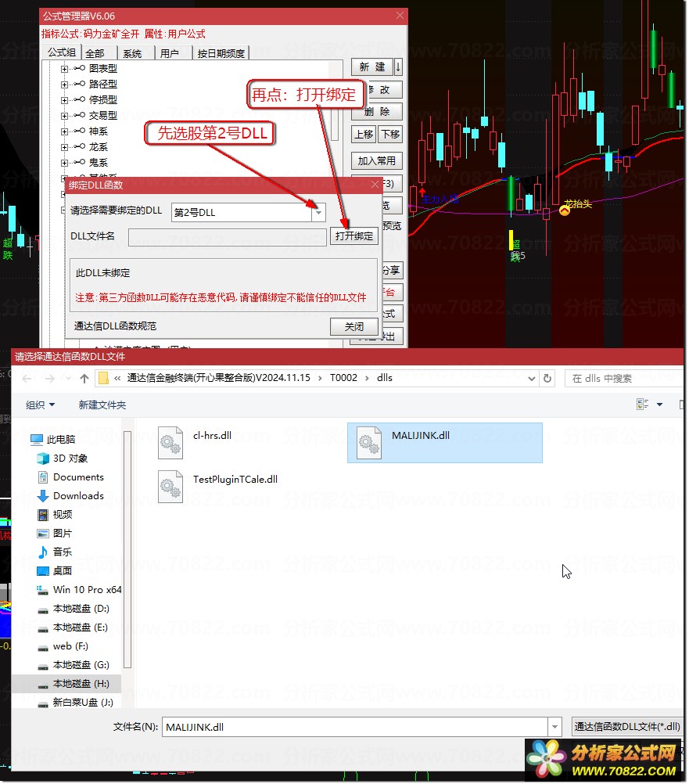Open the arrow dropdown beside 新建
This screenshot has height=784, width=689.
pos(398,67)
